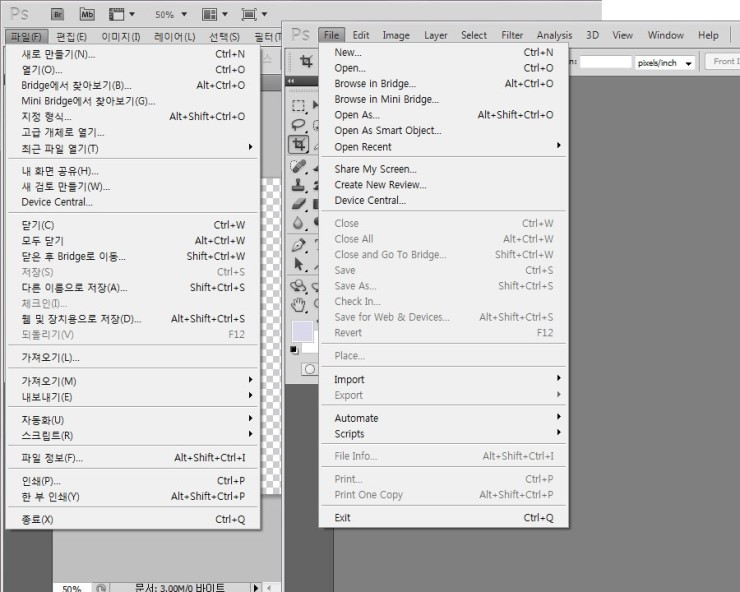740x592 pixels.
Task: Choose 웹 및 장치용으로 저장(D)...
Action: coord(133,319)
